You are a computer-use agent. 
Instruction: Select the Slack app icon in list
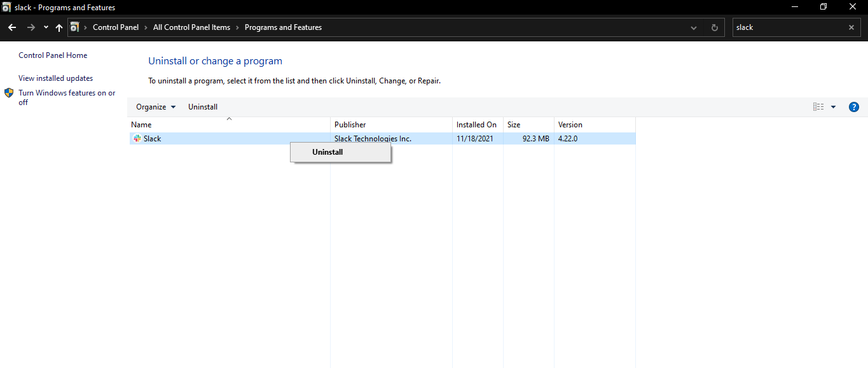click(137, 138)
